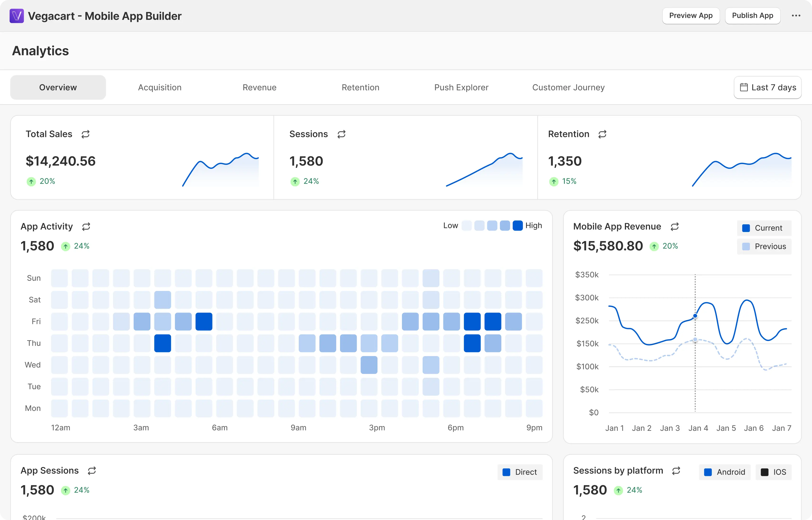Screen dimensions: 812x520
Task: Refresh the App Activity heatmap
Action: click(86, 227)
